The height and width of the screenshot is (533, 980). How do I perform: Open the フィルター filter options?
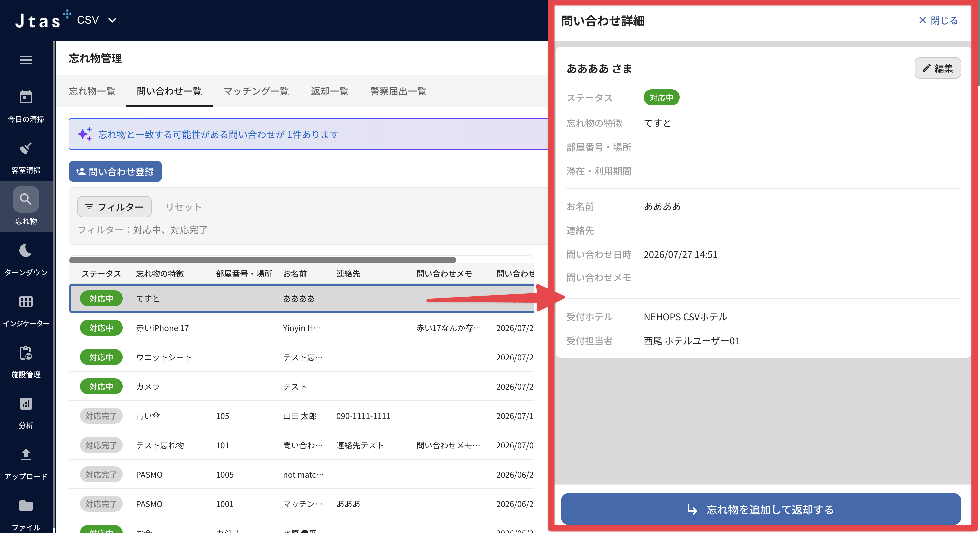114,207
